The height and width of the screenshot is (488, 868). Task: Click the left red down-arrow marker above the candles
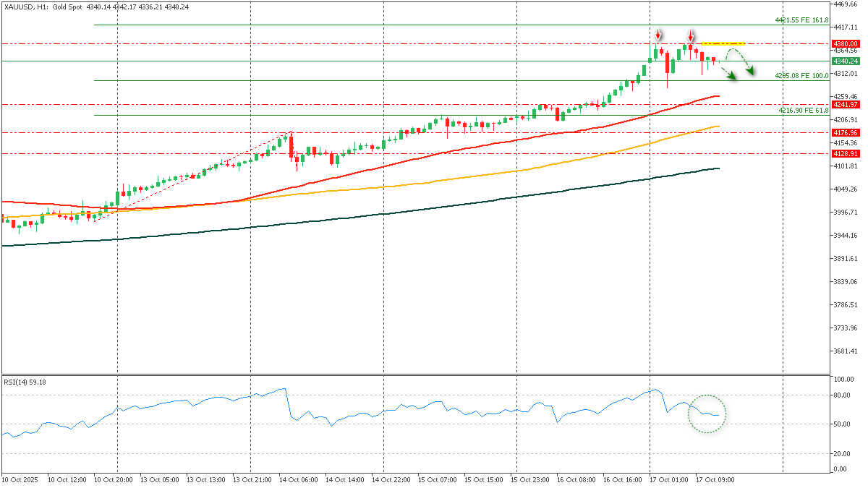click(x=658, y=35)
